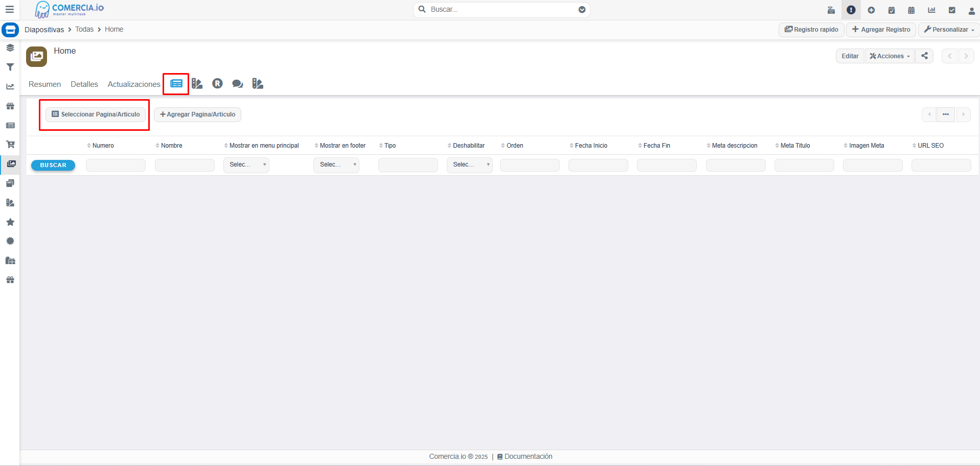This screenshot has width=980, height=466.
Task: Click the Nombre filter input
Action: 185,165
